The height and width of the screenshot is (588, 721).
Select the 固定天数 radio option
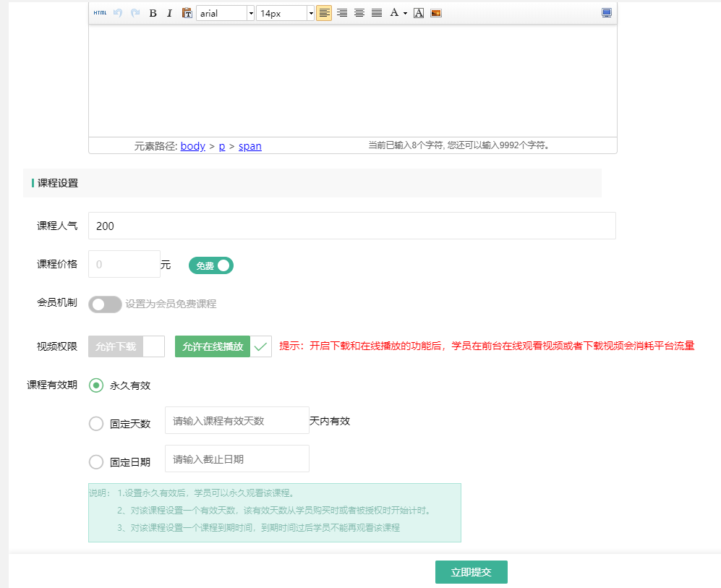[96, 424]
